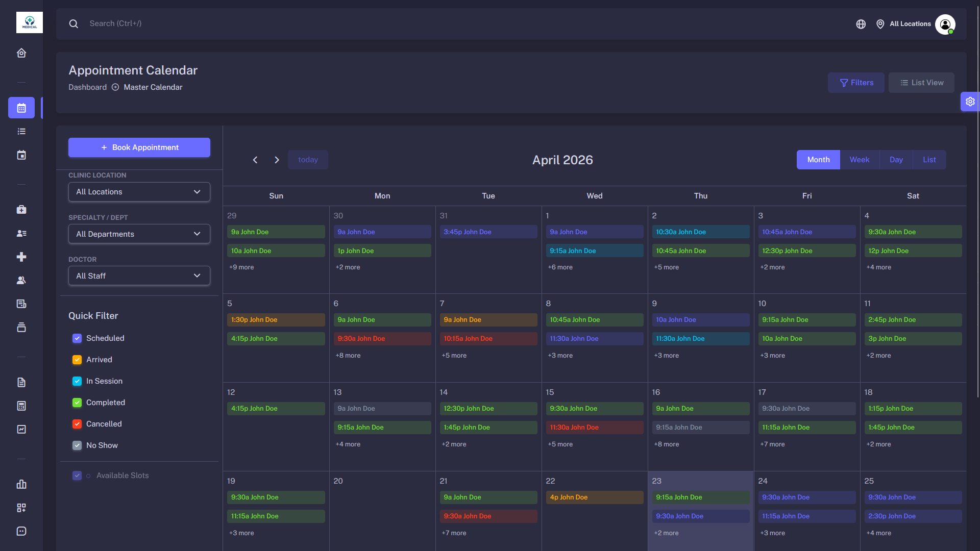
Task: Expand +9 more on March 29
Action: click(241, 267)
